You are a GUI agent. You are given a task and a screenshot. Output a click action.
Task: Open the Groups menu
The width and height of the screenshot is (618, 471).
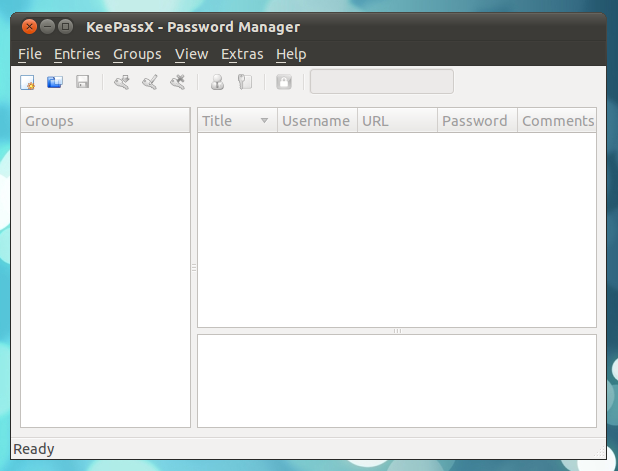tap(137, 54)
